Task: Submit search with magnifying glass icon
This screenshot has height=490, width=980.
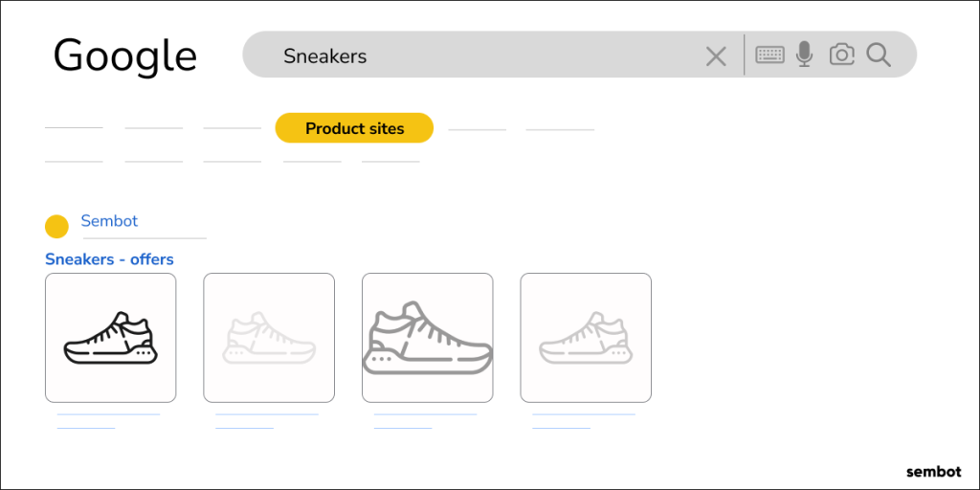Action: [879, 55]
